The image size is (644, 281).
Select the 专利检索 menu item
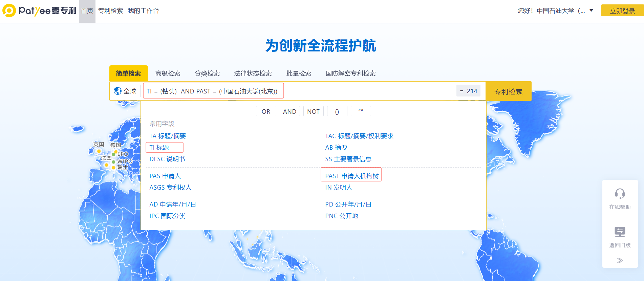(110, 11)
